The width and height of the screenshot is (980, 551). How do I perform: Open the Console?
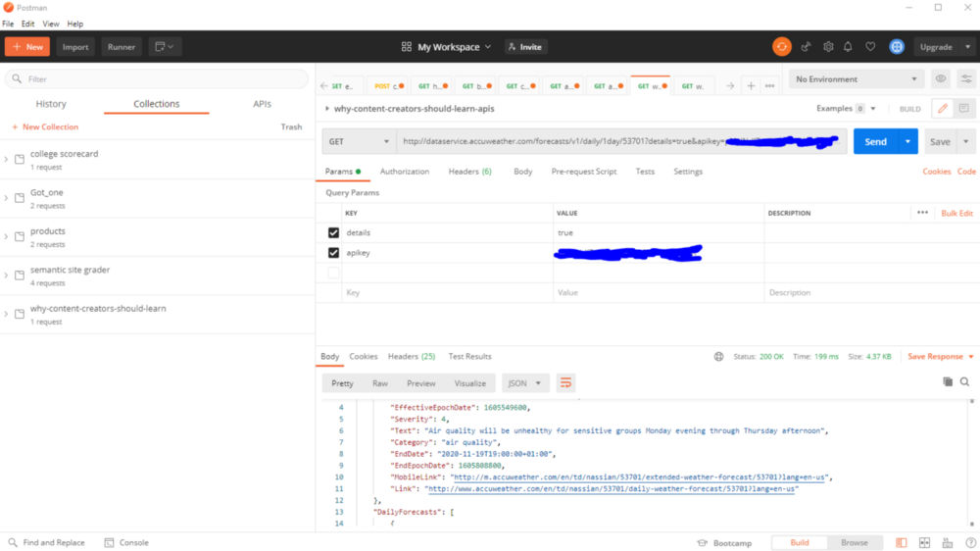tap(126, 542)
